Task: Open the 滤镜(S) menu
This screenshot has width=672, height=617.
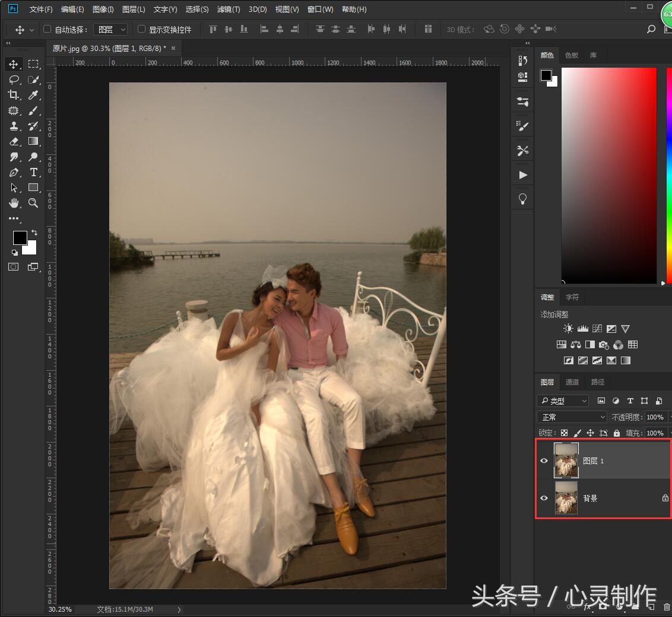Action: 228,9
